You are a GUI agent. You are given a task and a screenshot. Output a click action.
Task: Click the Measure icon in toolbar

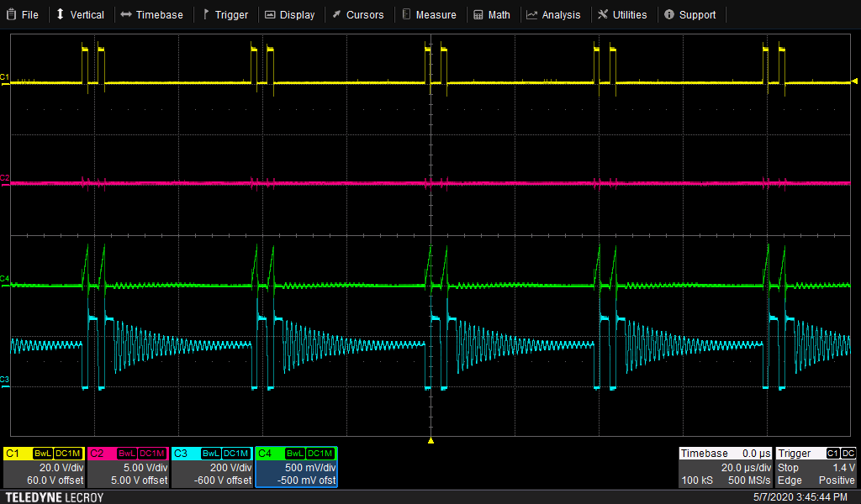pos(406,14)
